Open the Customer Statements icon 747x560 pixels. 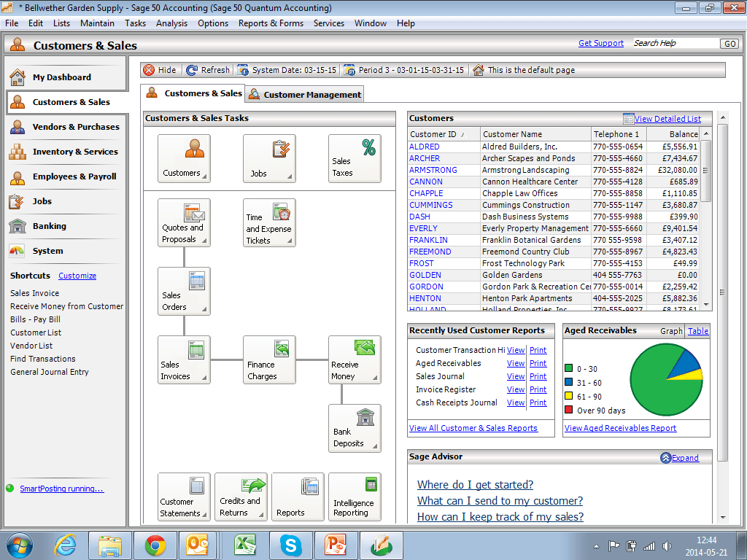tap(183, 497)
